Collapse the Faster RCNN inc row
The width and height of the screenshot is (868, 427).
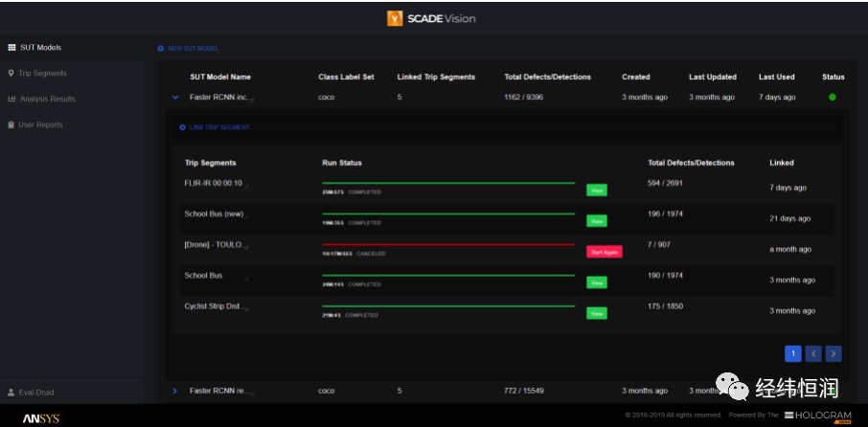pos(175,98)
